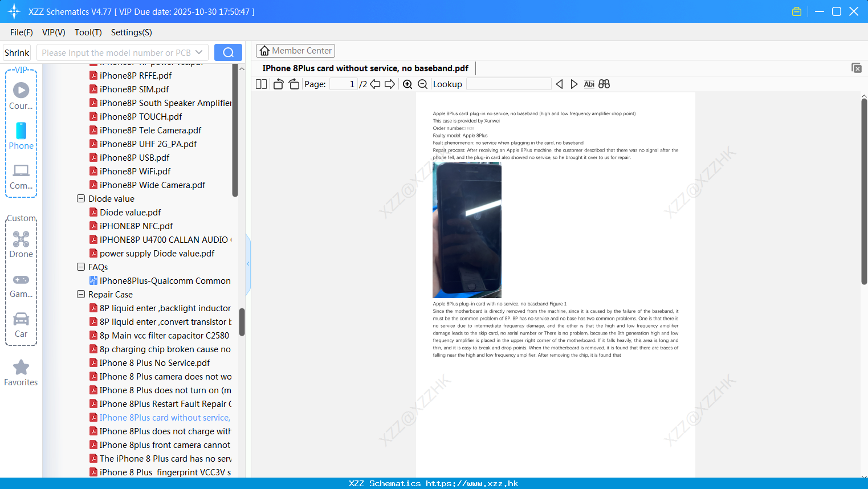The height and width of the screenshot is (489, 868).
Task: Open the Tool(T) menu
Action: pos(88,32)
